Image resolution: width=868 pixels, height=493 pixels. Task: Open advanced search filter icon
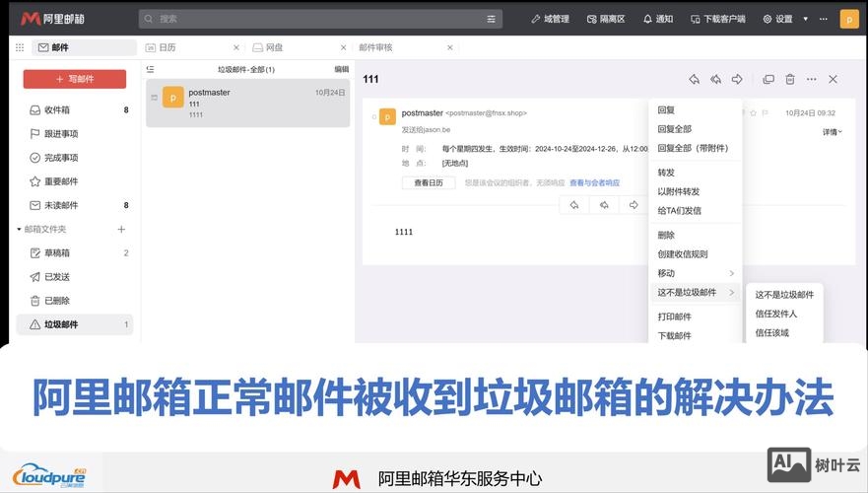[x=491, y=19]
